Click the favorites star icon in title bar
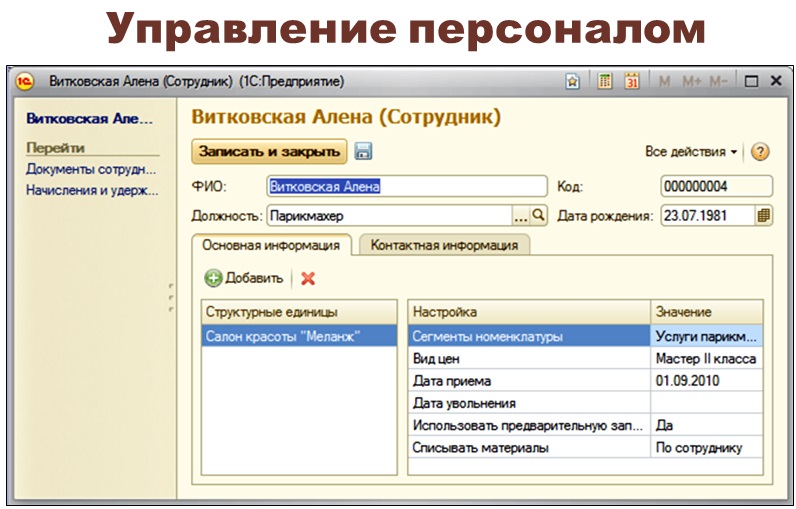 click(573, 81)
